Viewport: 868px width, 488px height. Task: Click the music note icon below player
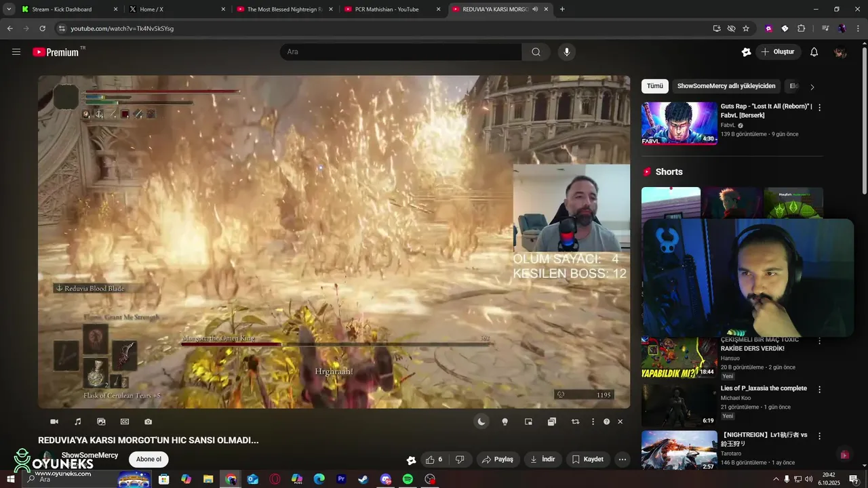pos(77,422)
